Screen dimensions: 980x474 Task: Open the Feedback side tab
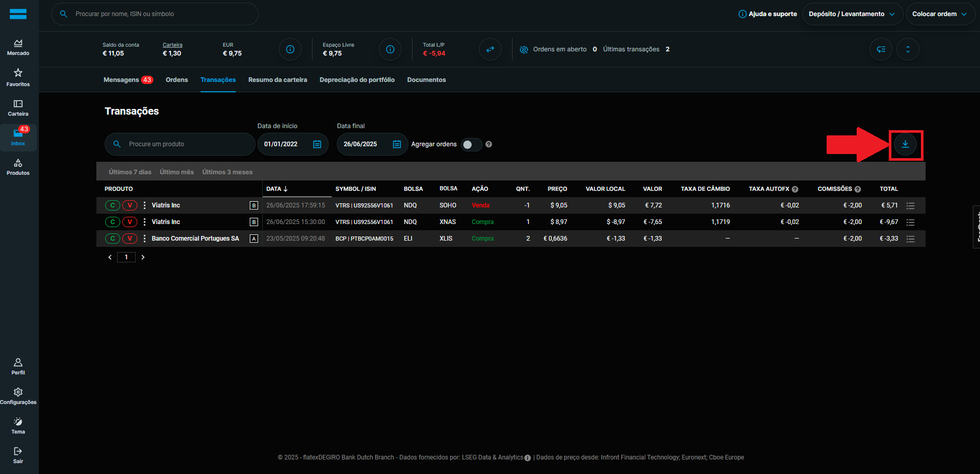[977, 227]
